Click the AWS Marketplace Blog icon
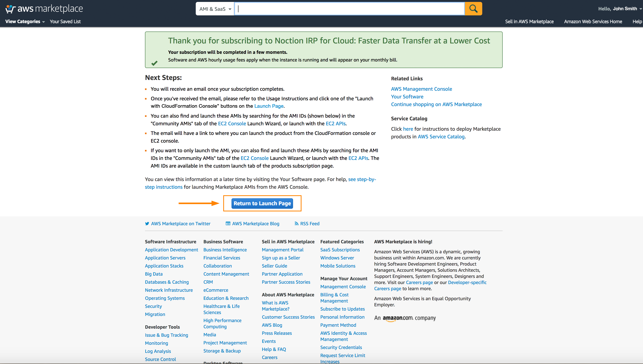 click(228, 224)
